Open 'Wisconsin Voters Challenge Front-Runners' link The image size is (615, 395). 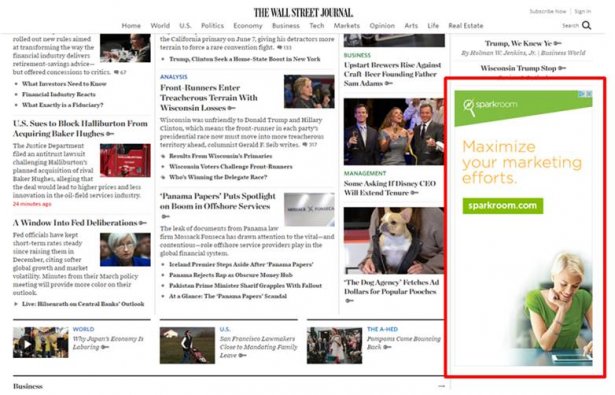(231, 166)
